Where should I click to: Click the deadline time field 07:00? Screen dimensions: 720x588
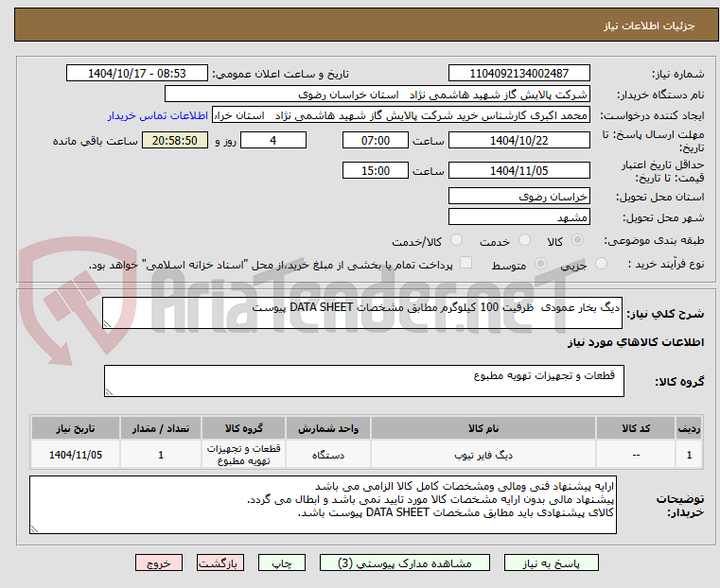pyautogui.click(x=376, y=140)
